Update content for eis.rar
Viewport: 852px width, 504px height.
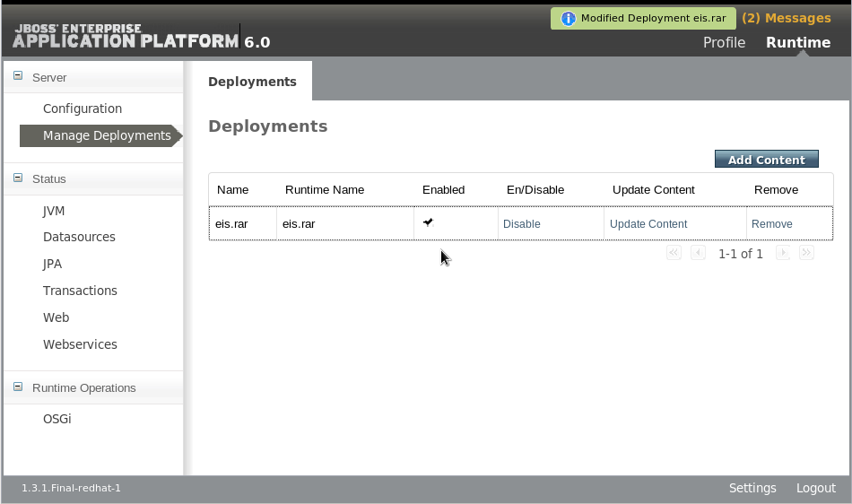tap(648, 224)
